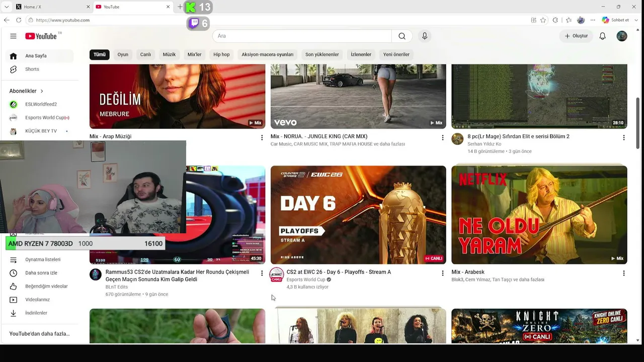Open BLnT Edits channel avatar
The width and height of the screenshot is (644, 362).
(x=96, y=275)
